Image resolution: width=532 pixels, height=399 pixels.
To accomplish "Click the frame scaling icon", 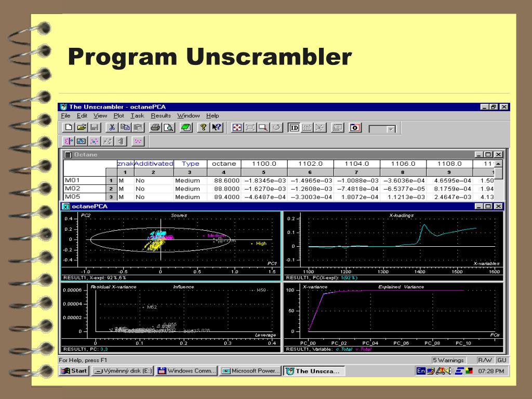I will click(x=250, y=128).
